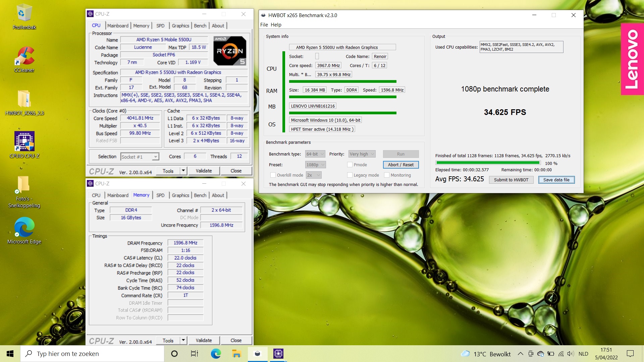The width and height of the screenshot is (644, 362).
Task: Open Microsoft Edge from the desktop
Action: click(x=24, y=231)
